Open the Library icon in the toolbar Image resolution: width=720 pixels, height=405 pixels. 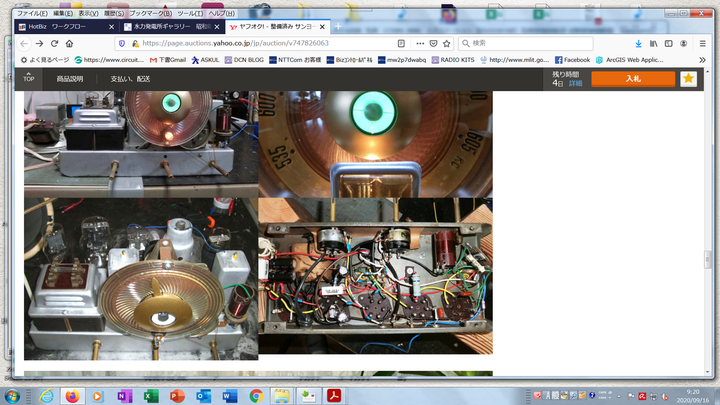pos(655,44)
